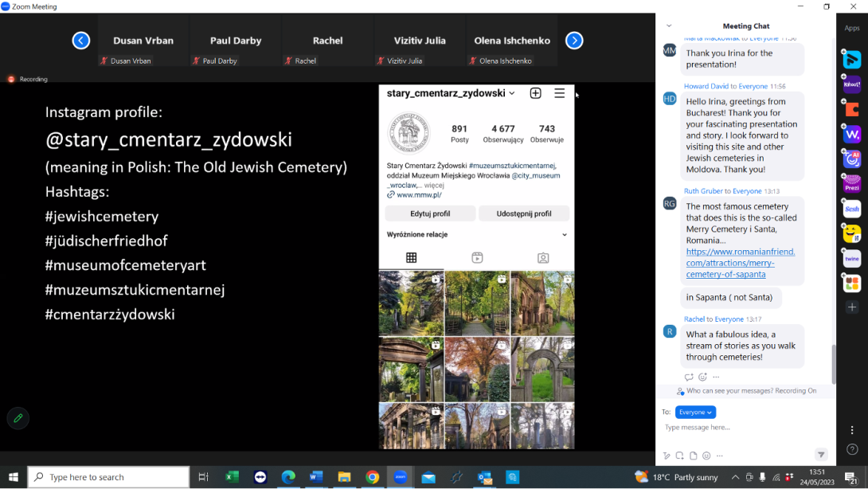This screenshot has width=868, height=489.
Task: Launch the Prezi app from sidebar
Action: 852,184
